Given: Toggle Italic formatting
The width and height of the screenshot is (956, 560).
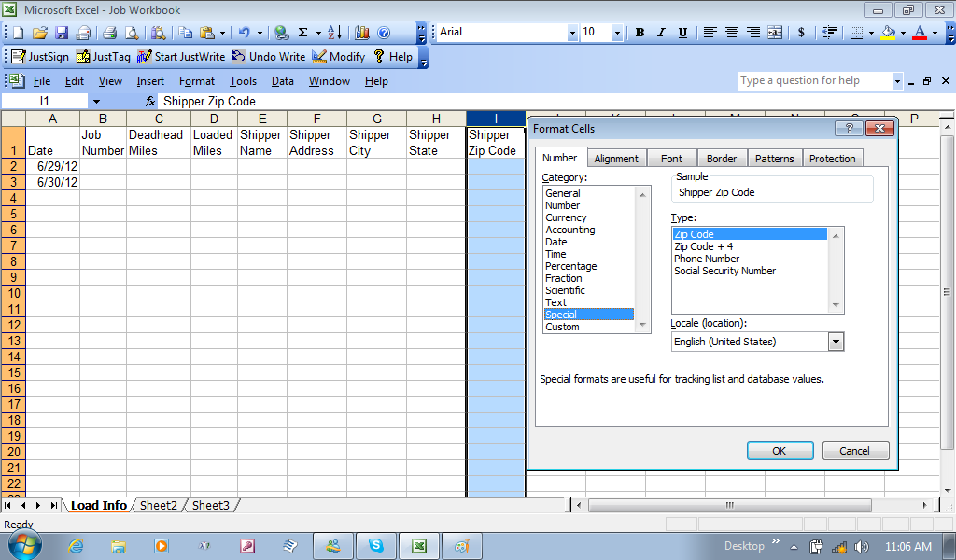Looking at the screenshot, I should (661, 33).
